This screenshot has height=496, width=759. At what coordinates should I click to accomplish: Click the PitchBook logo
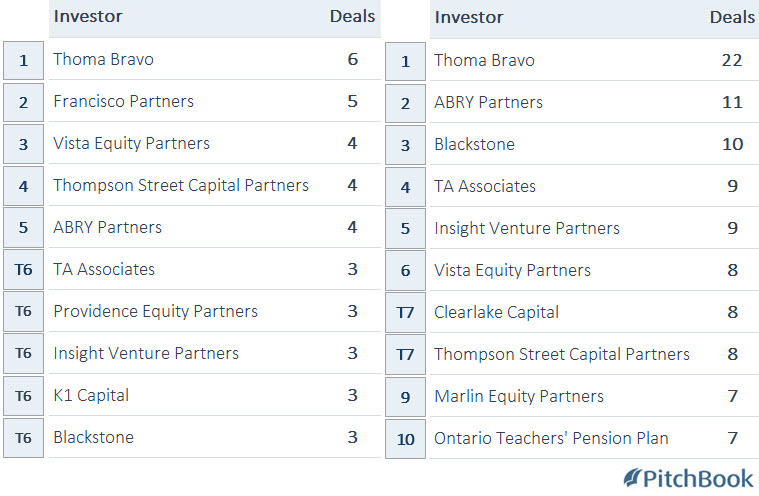pos(688,479)
